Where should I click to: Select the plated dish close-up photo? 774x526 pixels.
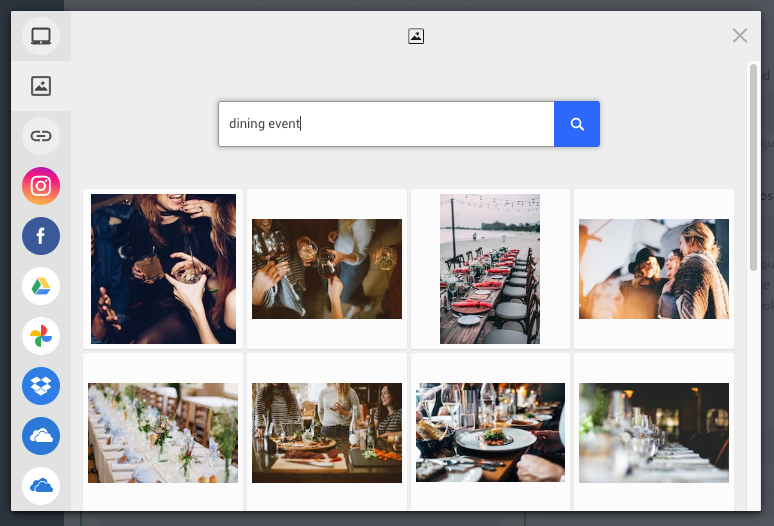point(490,432)
